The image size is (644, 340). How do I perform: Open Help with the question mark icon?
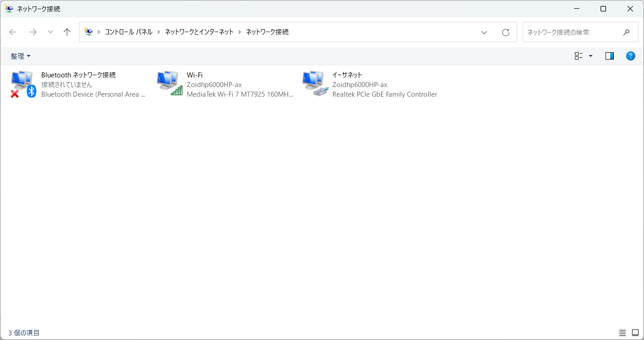pos(630,56)
